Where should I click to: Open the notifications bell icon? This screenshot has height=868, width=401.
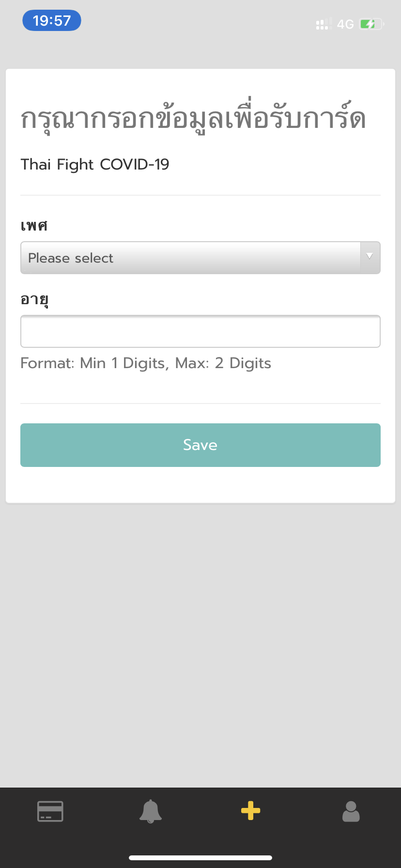151,811
